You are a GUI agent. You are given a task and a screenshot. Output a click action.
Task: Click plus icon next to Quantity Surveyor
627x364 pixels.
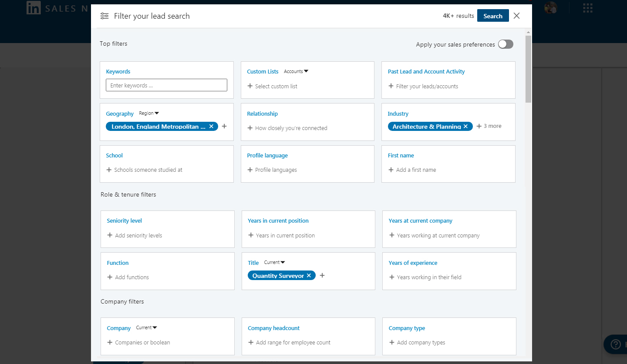[322, 276]
